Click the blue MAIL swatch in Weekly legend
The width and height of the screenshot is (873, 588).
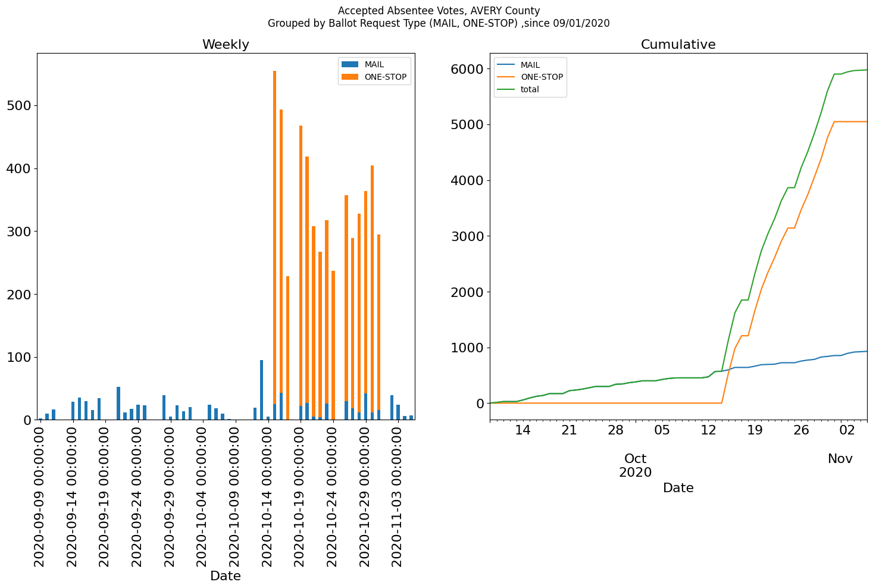pyautogui.click(x=350, y=64)
